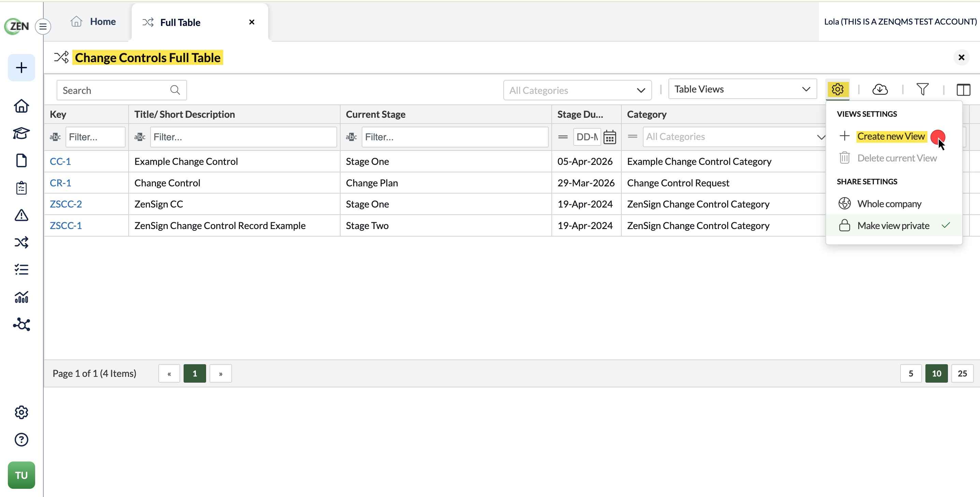Open the Training graduation cap icon

(x=21, y=133)
